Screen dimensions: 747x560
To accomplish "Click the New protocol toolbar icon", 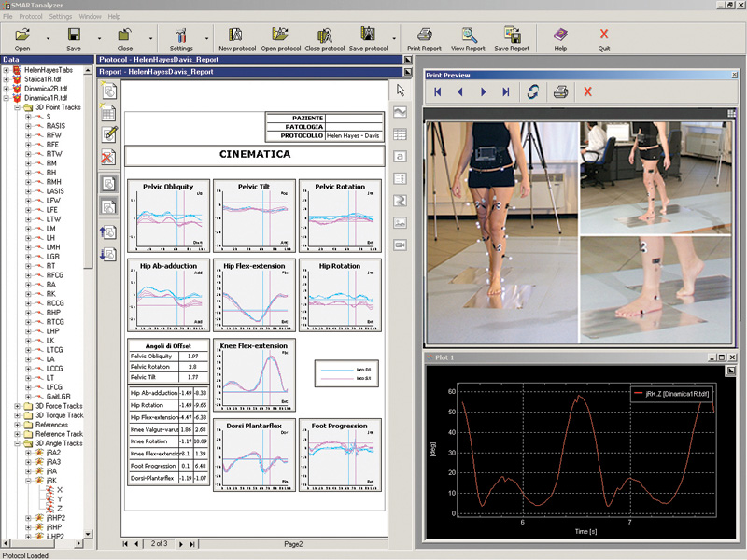I will click(237, 36).
